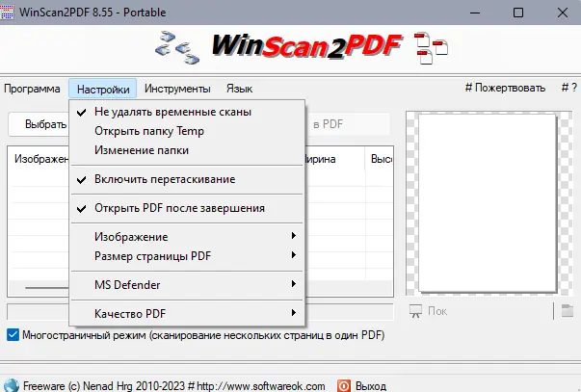This screenshot has width=581, height=392.
Task: Minimize the WinScan2PDF window
Action: tap(475, 13)
